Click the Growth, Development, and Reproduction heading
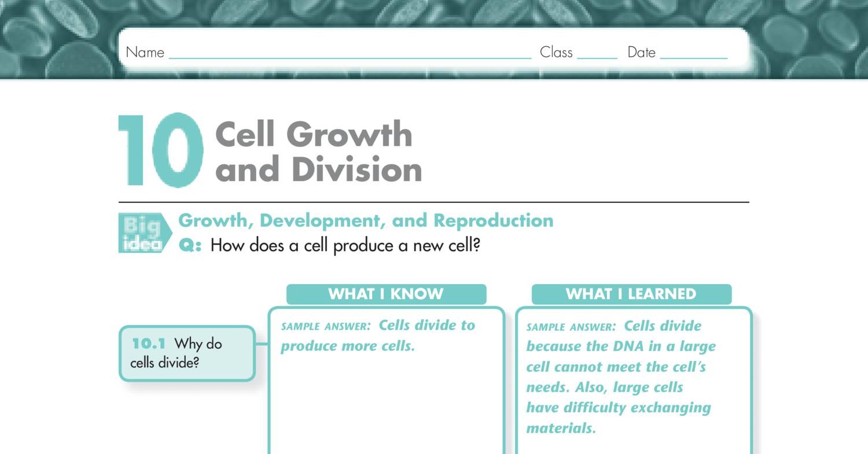 [x=366, y=220]
